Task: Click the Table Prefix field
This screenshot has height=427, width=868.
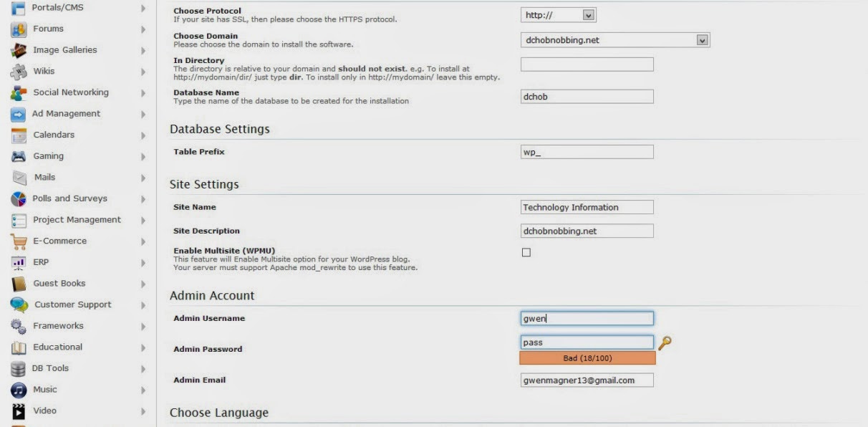Action: 587,152
